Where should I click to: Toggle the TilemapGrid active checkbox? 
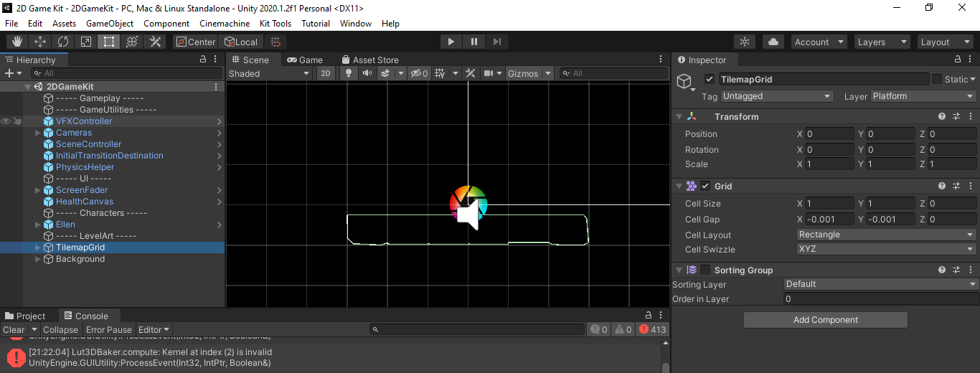click(710, 80)
